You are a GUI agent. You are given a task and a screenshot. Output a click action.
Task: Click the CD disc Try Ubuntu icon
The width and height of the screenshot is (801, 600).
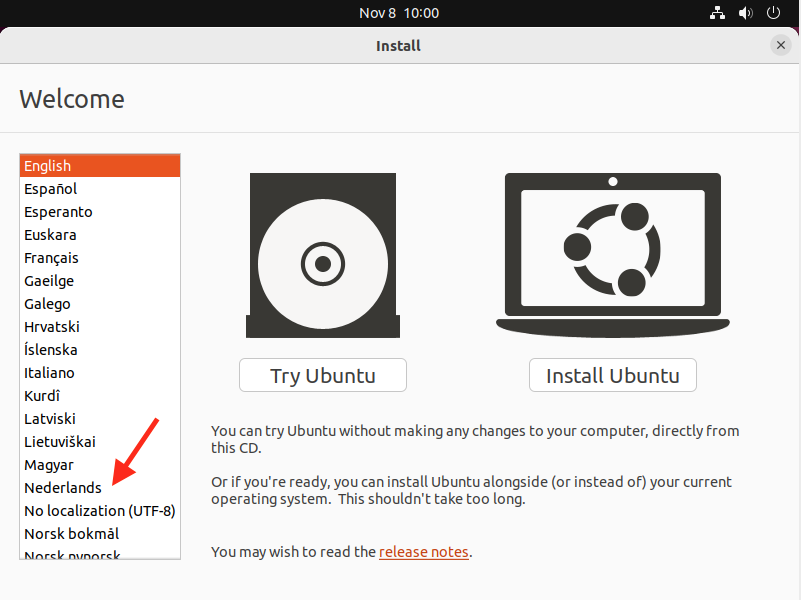tap(322, 257)
